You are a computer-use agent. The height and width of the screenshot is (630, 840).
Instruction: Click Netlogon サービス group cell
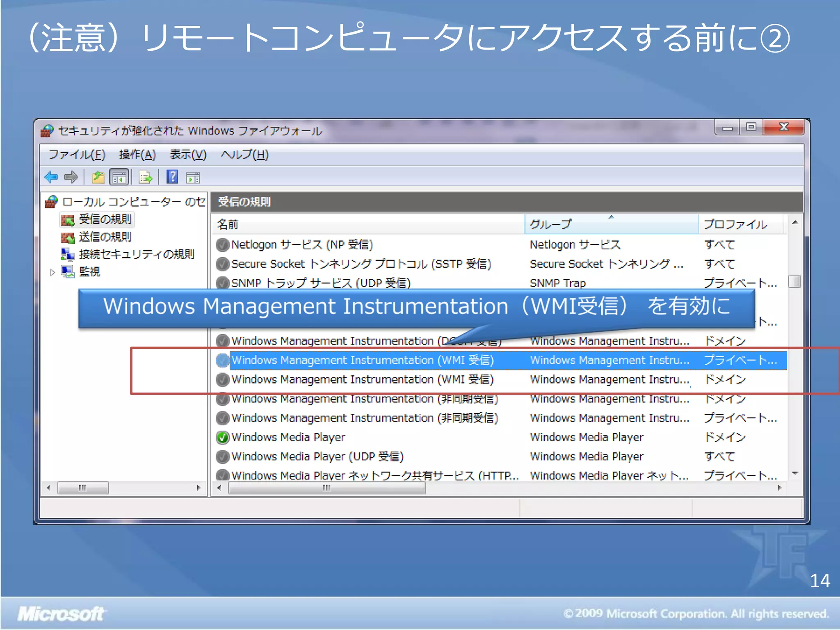(575, 245)
